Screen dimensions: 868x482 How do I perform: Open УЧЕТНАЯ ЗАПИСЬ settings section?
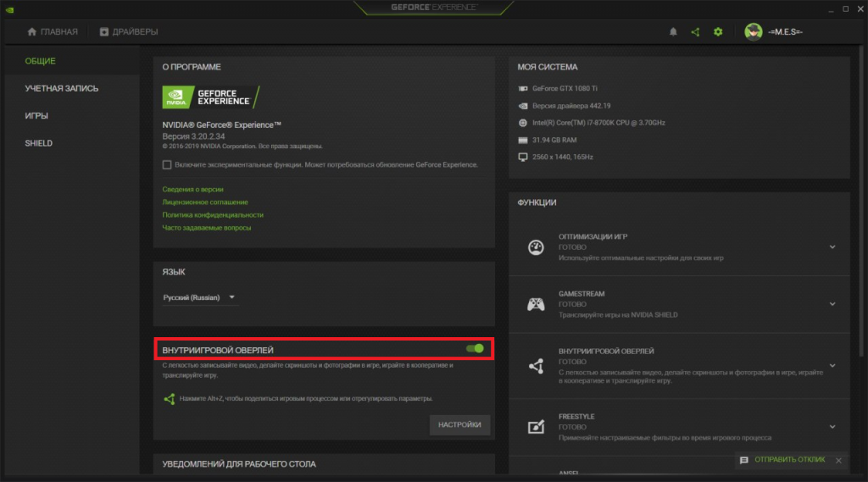click(61, 89)
